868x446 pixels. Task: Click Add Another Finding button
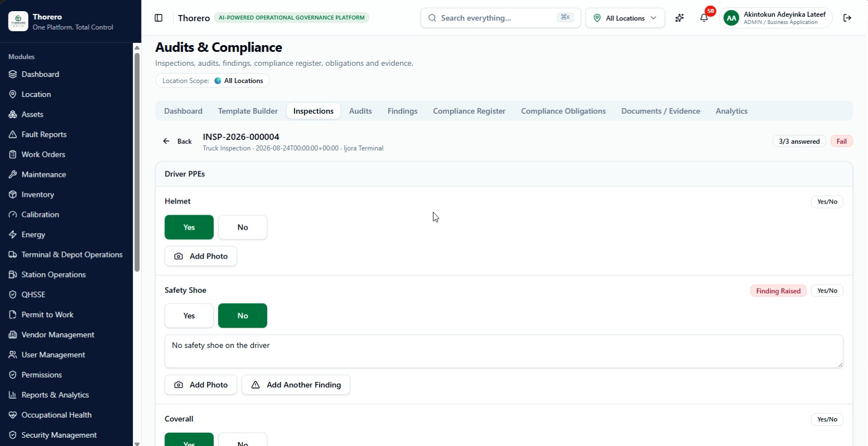(296, 385)
